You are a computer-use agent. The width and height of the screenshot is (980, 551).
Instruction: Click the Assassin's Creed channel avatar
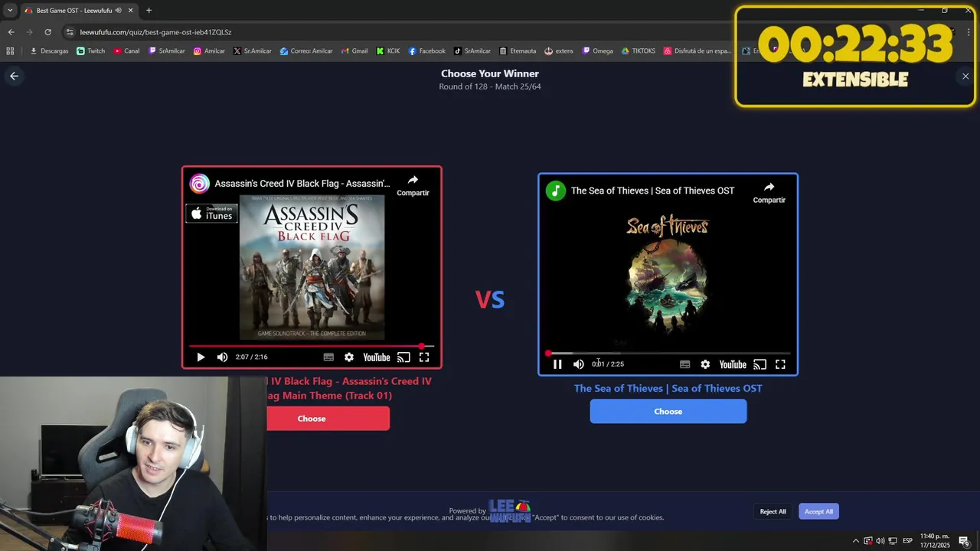pyautogui.click(x=200, y=184)
